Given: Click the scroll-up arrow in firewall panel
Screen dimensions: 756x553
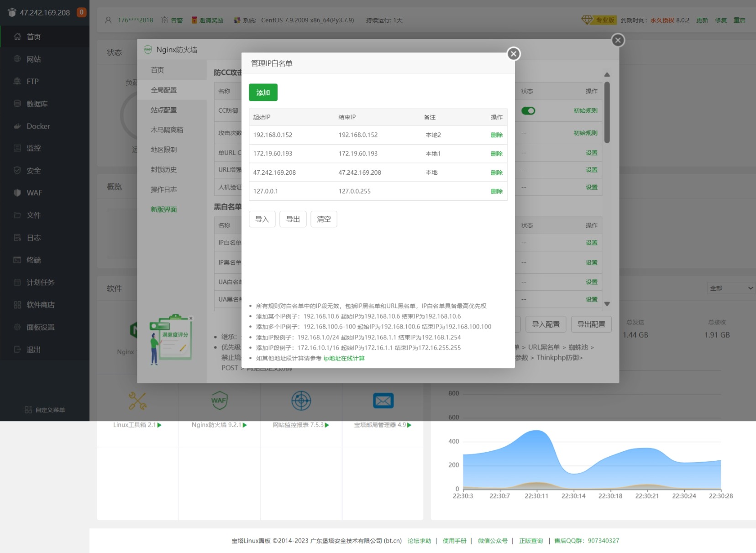Looking at the screenshot, I should pos(607,74).
